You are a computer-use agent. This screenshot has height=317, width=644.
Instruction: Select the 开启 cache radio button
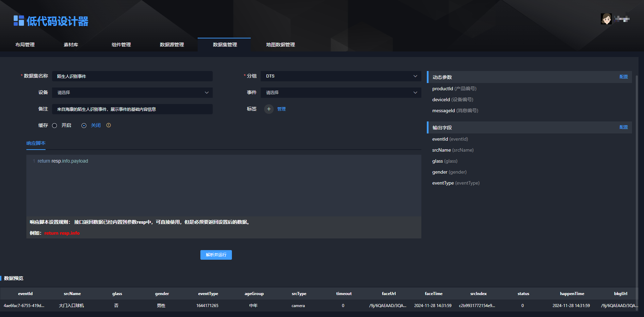coord(54,126)
